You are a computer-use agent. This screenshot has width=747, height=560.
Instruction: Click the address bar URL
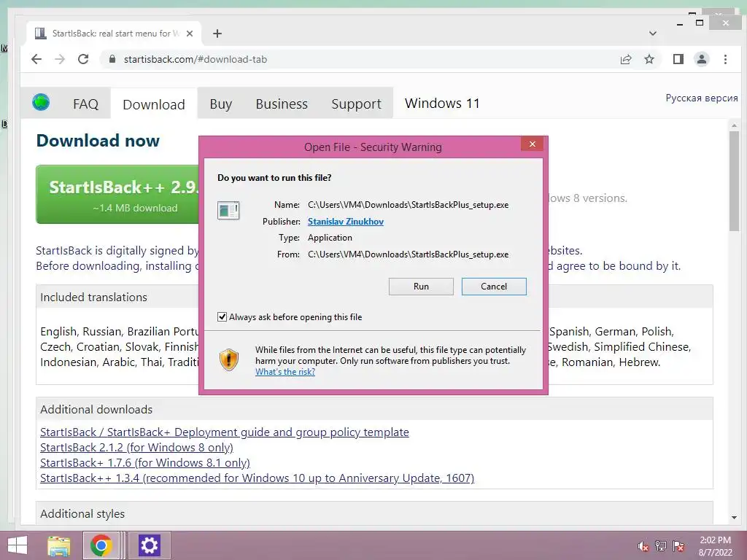[x=196, y=59]
